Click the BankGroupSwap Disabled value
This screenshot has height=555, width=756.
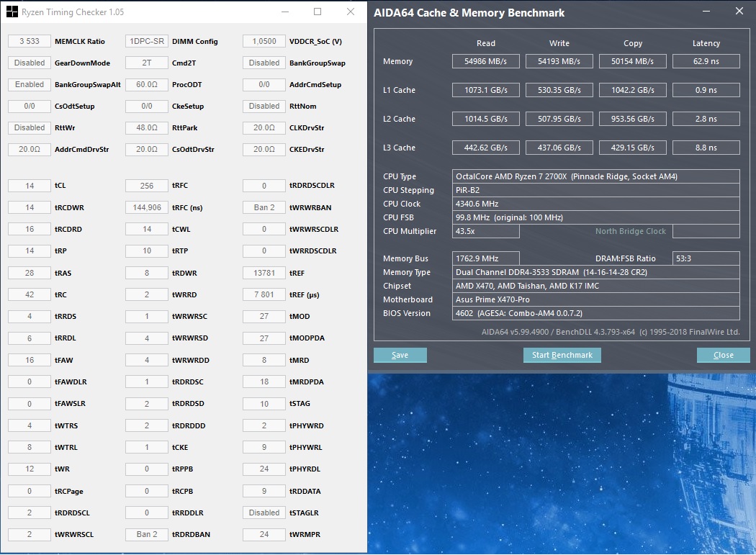pyautogui.click(x=264, y=63)
